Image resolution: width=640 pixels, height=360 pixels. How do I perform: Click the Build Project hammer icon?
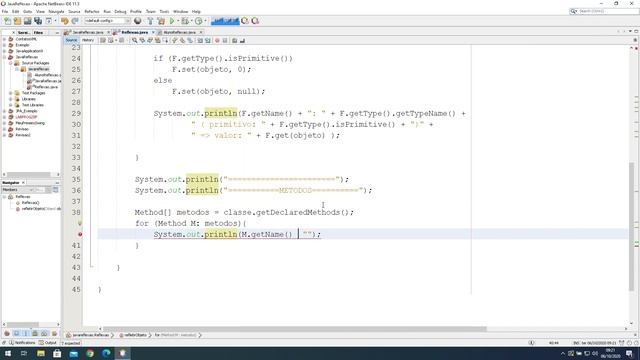(x=150, y=21)
